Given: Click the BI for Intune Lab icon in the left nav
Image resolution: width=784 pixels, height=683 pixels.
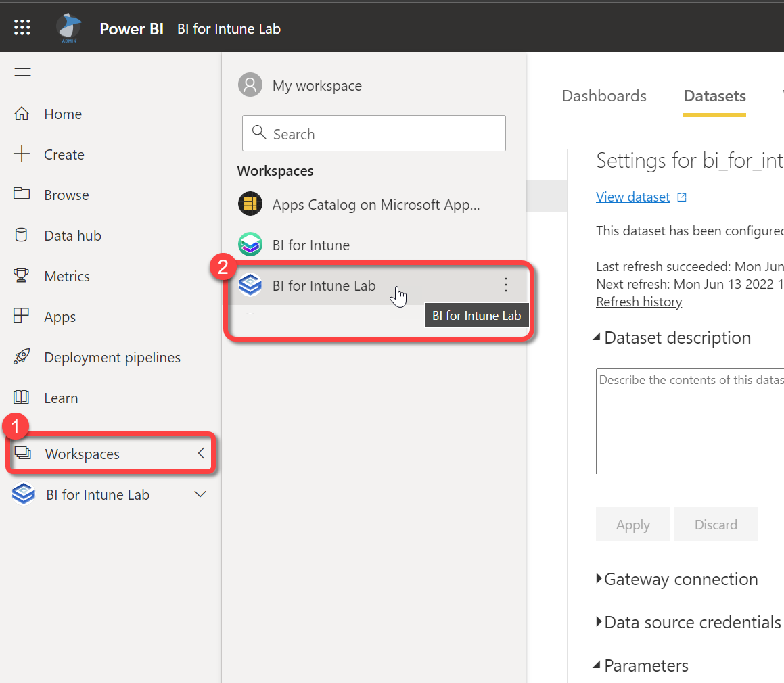Looking at the screenshot, I should click(24, 494).
